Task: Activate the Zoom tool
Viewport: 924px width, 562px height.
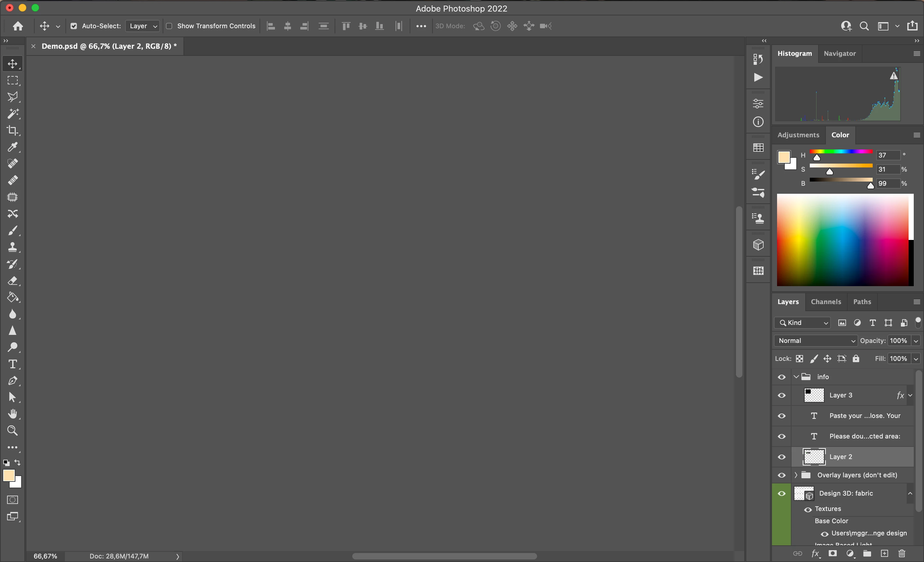Action: 13,430
